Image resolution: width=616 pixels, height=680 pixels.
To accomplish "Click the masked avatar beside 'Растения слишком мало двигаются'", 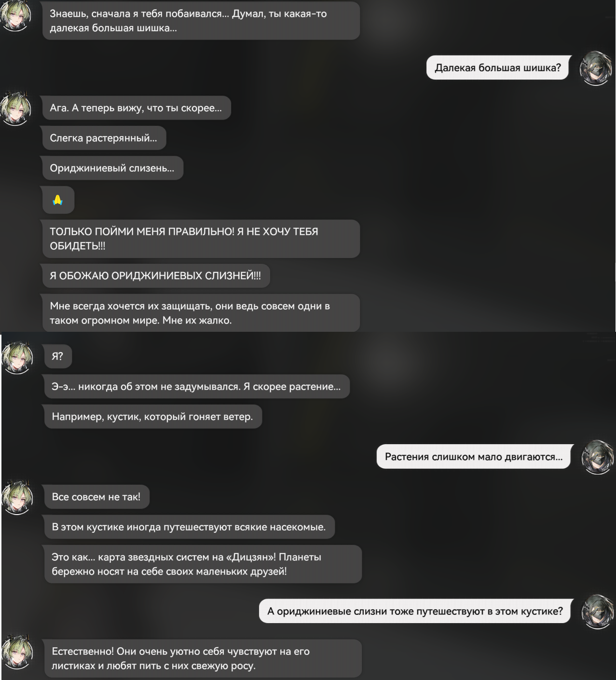I will pyautogui.click(x=597, y=457).
